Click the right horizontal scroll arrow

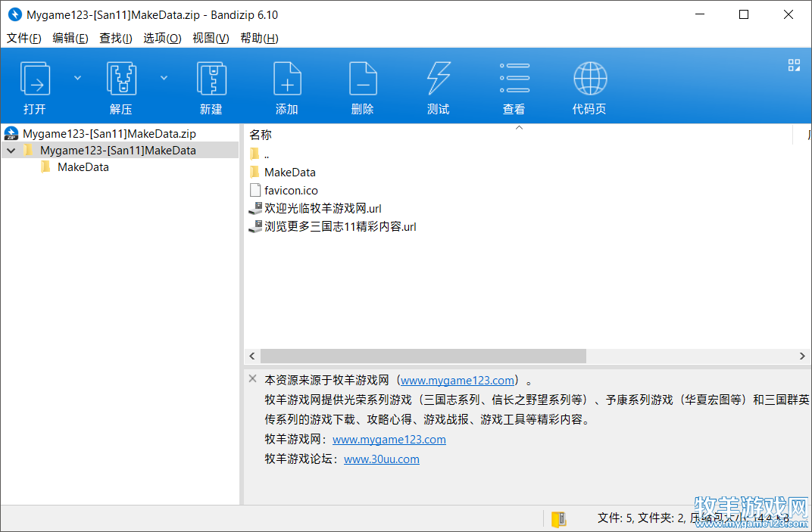pyautogui.click(x=802, y=356)
